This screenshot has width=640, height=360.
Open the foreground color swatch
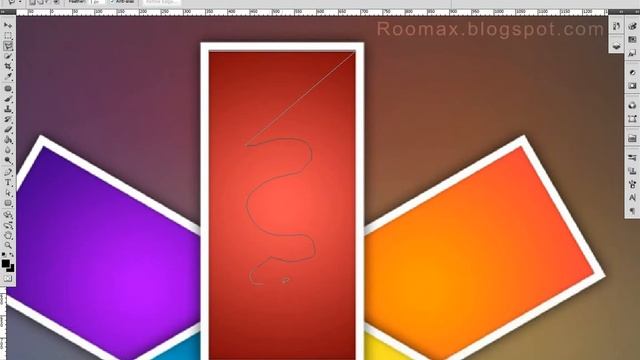pyautogui.click(x=5, y=263)
